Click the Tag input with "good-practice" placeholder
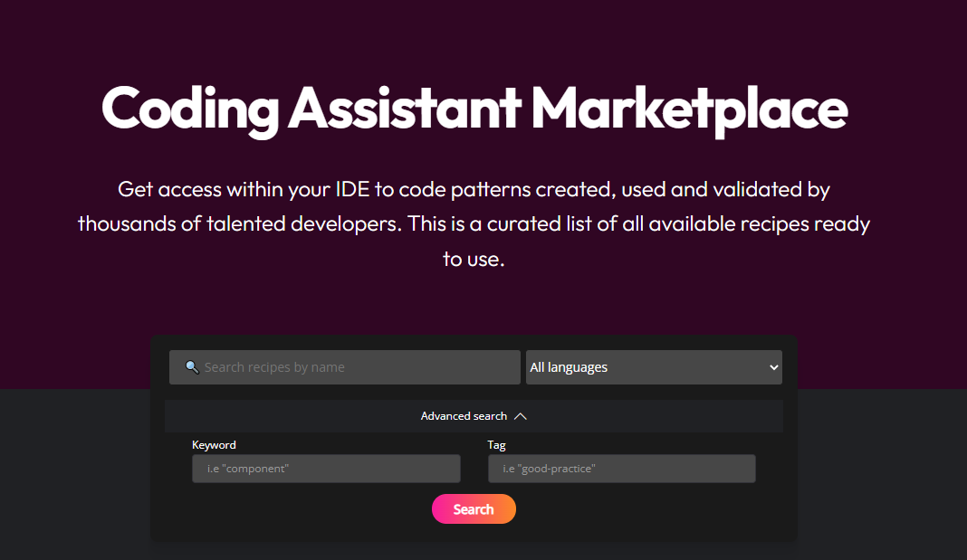Screen dimensions: 967x560 (621, 469)
